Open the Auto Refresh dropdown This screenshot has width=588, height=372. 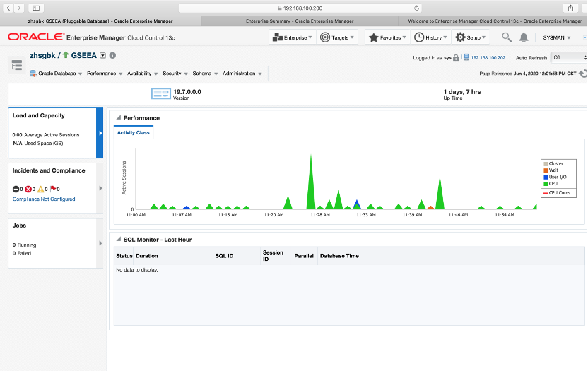pos(569,57)
